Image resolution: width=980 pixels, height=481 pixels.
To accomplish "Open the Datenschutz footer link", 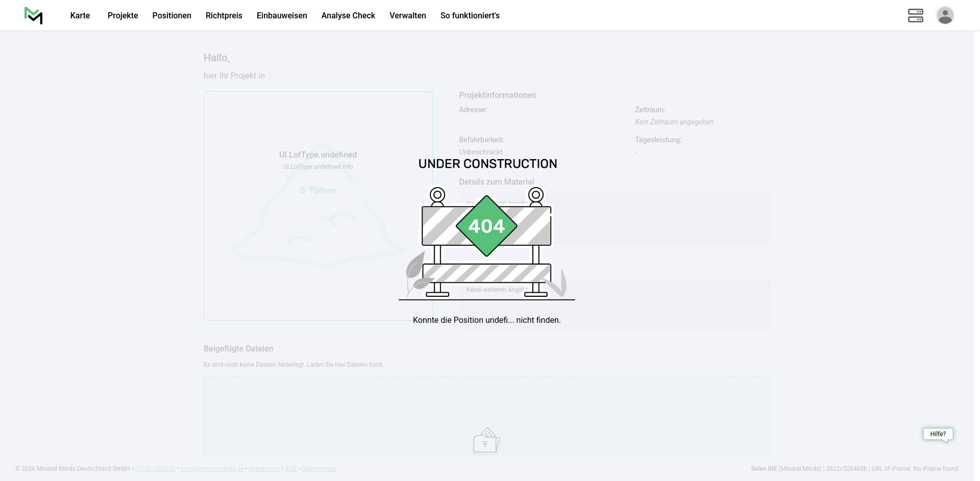I will coord(318,469).
